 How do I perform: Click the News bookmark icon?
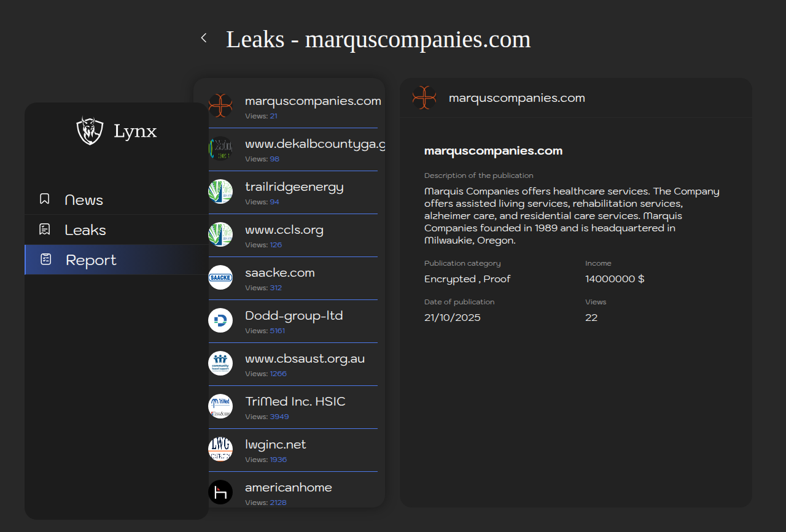coord(45,199)
